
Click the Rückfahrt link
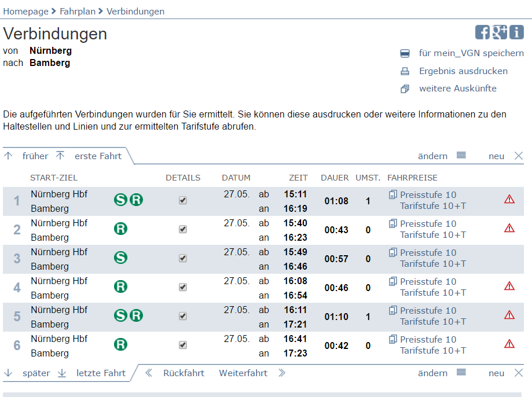click(x=184, y=373)
